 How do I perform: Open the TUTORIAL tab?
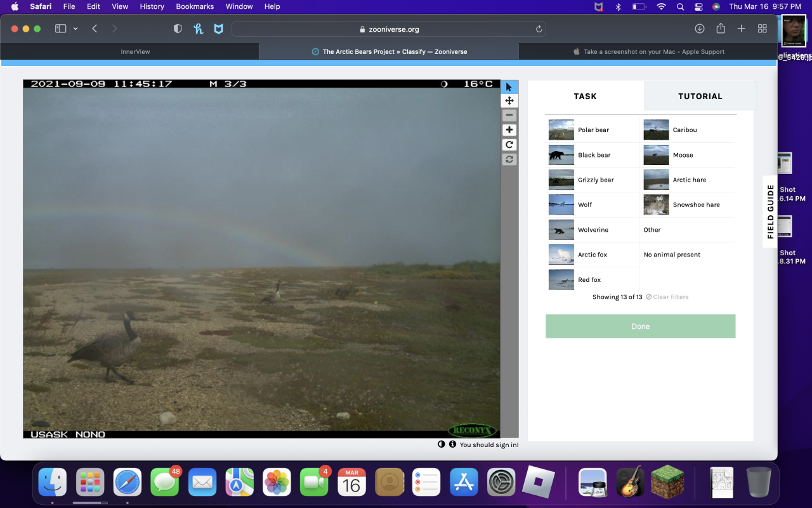pyautogui.click(x=700, y=97)
